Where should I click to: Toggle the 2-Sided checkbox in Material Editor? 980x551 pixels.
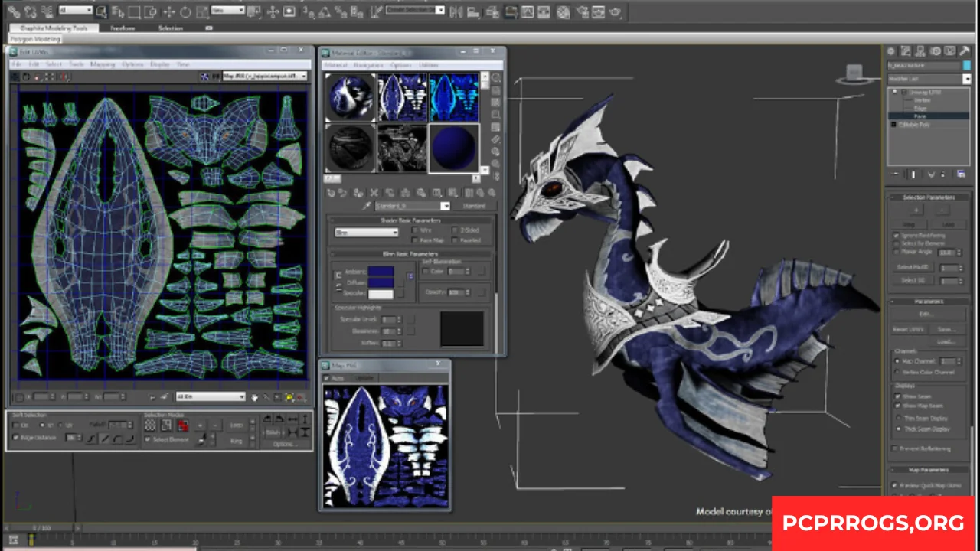pos(455,230)
